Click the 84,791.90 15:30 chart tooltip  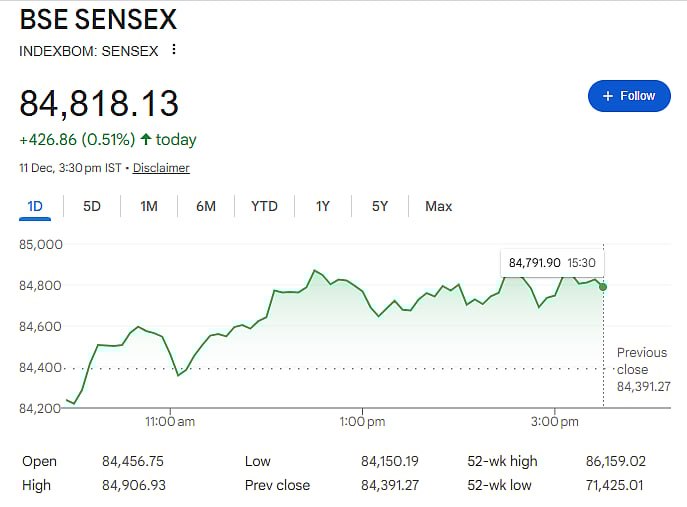point(552,263)
